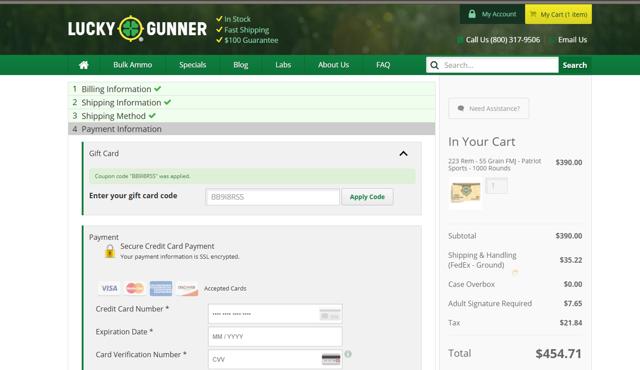Click the Tax $21.84 value
This screenshot has width=640, height=370.
[571, 323]
